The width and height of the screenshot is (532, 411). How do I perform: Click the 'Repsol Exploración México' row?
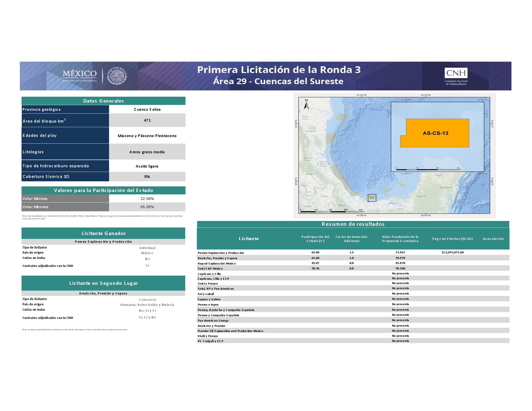[x=353, y=263]
